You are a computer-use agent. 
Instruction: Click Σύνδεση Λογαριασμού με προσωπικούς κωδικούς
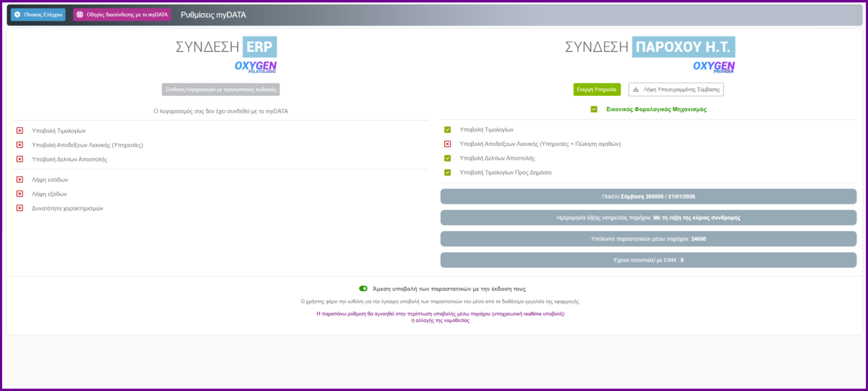click(220, 89)
